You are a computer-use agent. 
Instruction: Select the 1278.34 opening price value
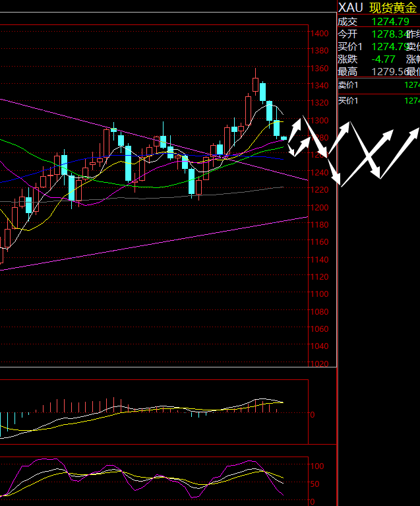click(390, 34)
